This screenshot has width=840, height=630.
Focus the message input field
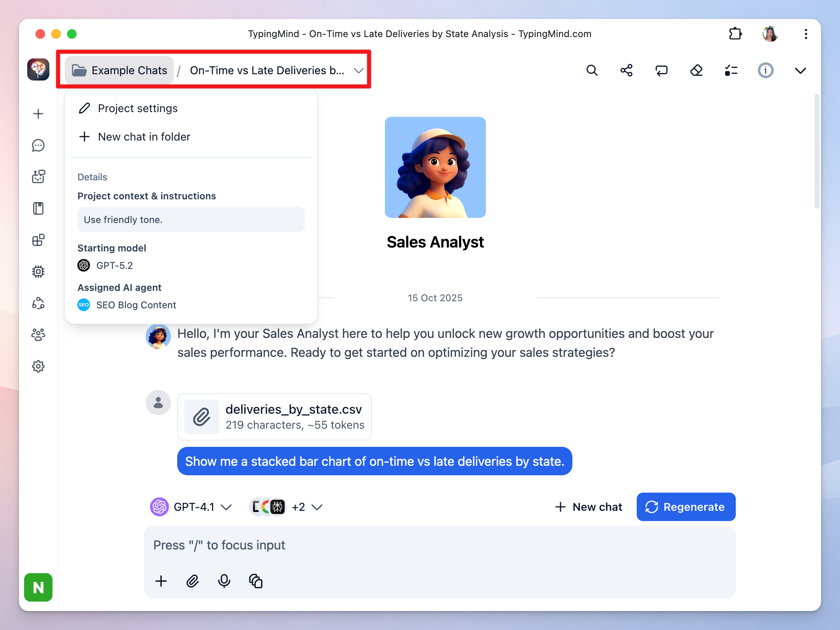tap(440, 545)
